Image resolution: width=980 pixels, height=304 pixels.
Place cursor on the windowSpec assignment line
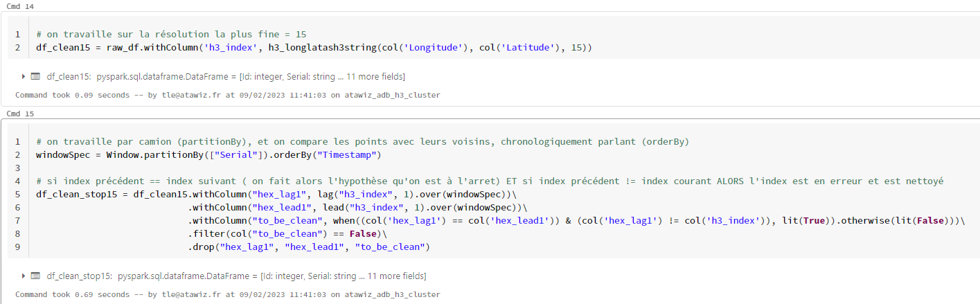click(208, 154)
